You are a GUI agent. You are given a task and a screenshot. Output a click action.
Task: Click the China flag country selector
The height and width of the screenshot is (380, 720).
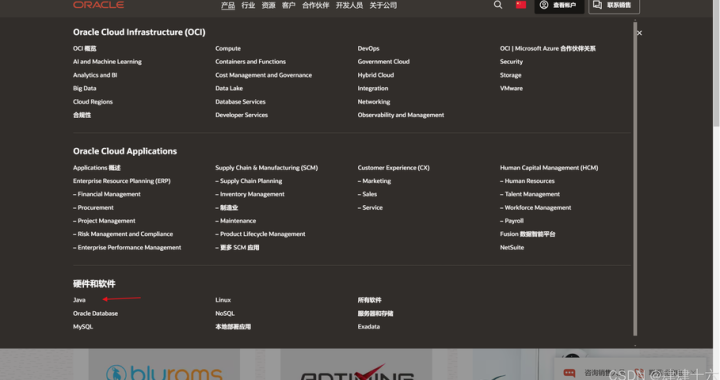(521, 5)
